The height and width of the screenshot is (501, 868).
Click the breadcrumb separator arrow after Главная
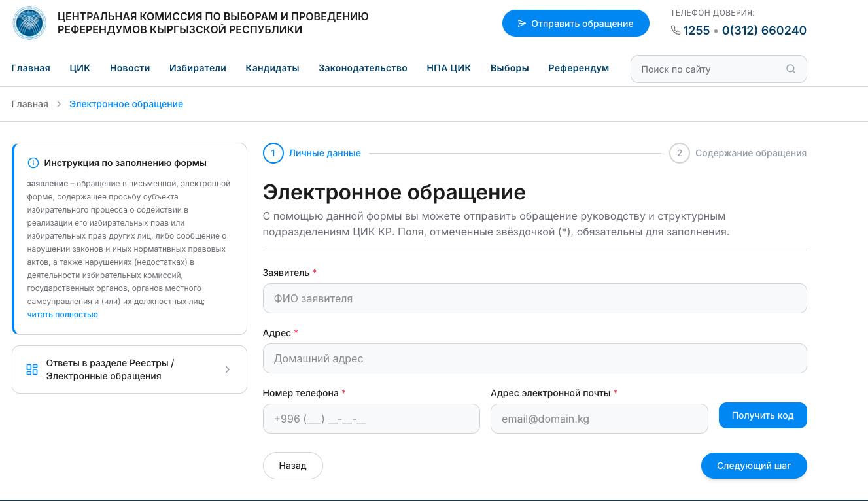(59, 104)
